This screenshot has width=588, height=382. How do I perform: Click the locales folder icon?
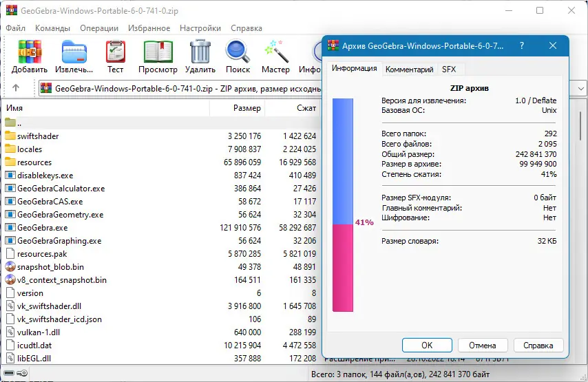(x=10, y=149)
